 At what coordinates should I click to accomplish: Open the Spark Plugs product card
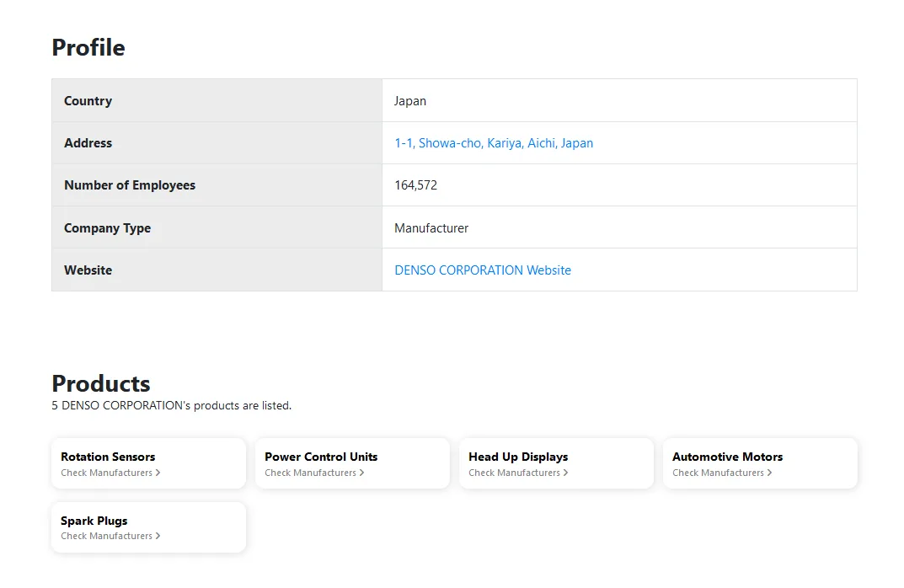click(149, 527)
